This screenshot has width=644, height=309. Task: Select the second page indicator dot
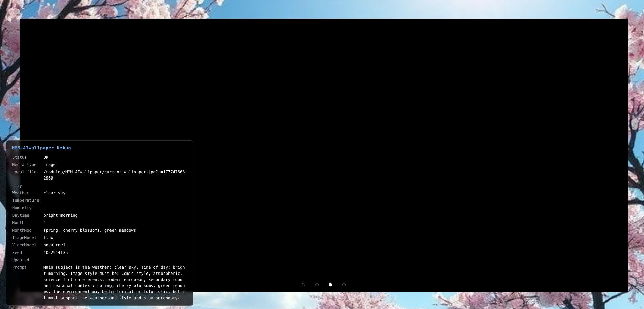pos(317,285)
